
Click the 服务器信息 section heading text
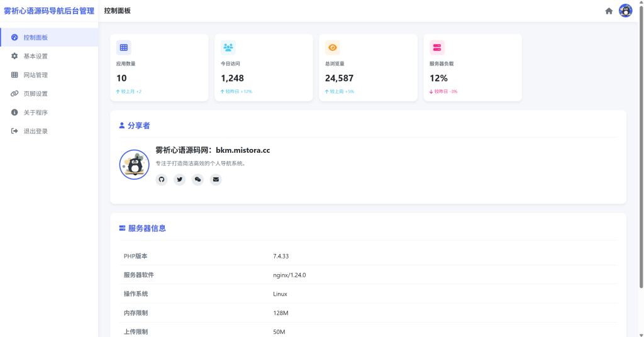147,228
